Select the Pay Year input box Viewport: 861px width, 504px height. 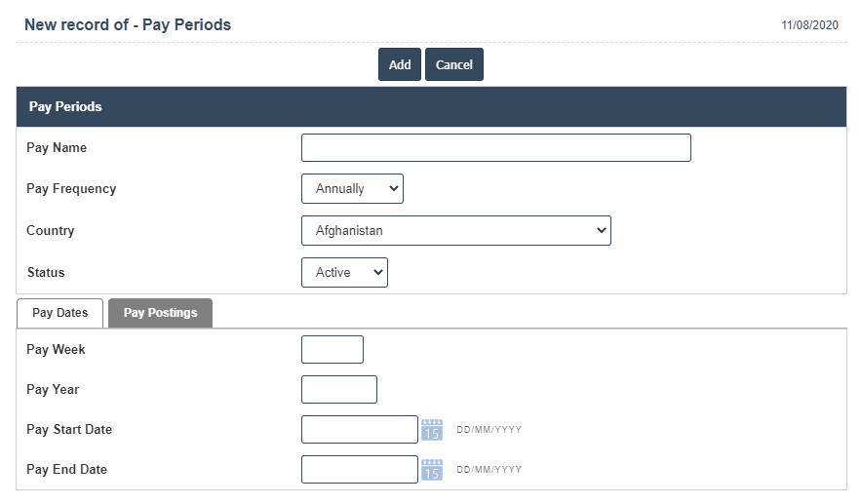(x=338, y=390)
